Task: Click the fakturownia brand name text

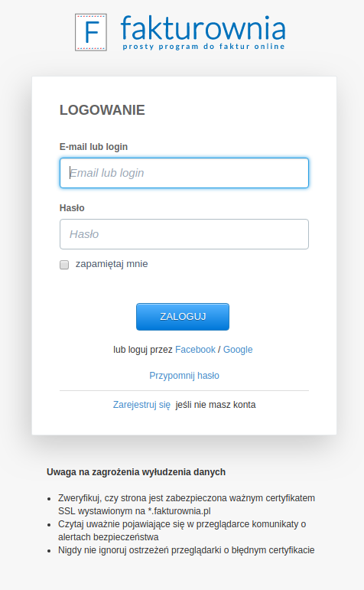Action: 203,28
